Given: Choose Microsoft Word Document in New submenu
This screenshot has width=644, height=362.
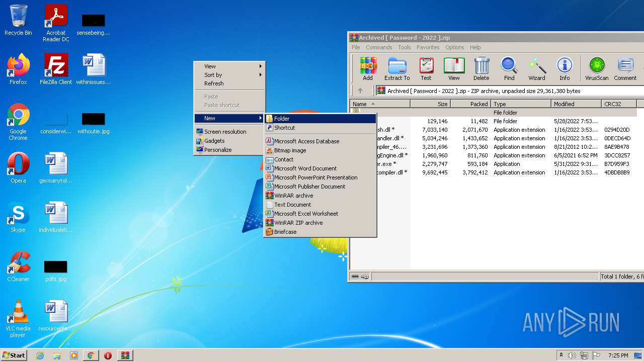Looking at the screenshot, I should pyautogui.click(x=320, y=168).
